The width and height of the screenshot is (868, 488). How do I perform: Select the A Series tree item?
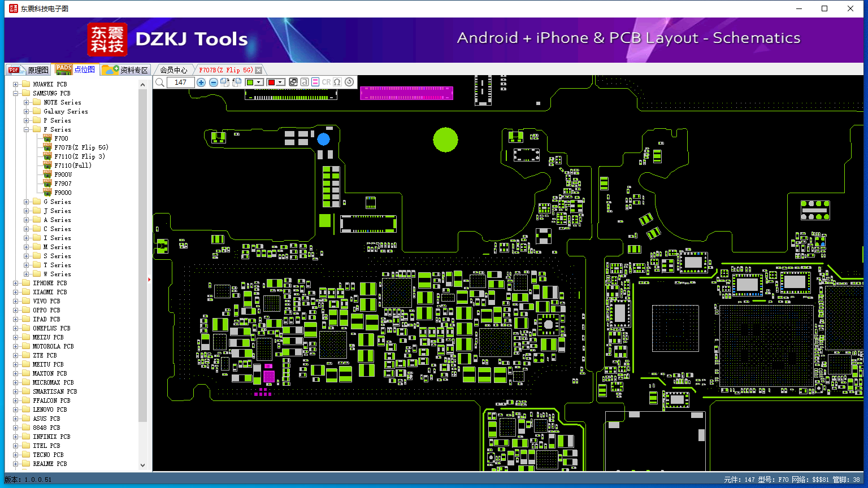[57, 220]
